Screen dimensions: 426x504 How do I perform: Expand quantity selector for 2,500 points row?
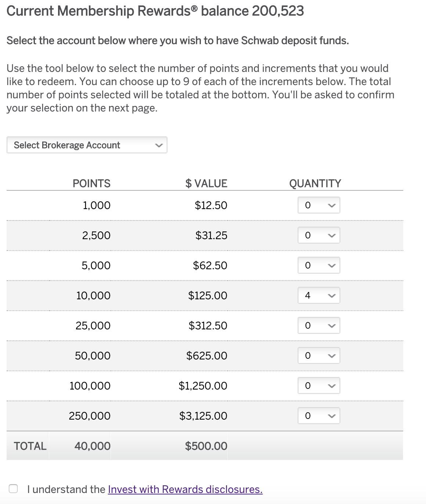coord(319,235)
